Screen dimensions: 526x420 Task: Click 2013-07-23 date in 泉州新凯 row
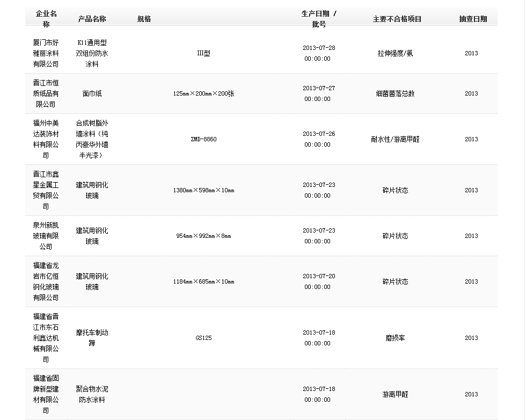319,230
